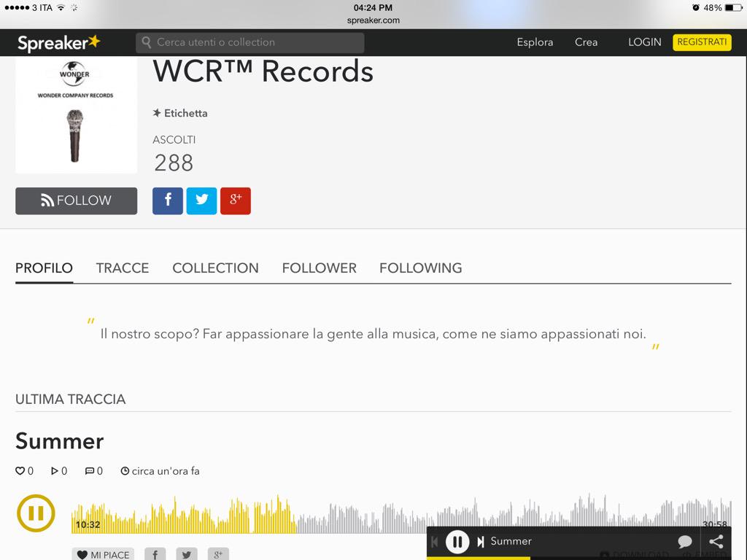Screen dimensions: 747x560
Task: Follow WCR Records with the FOLLOW button
Action: point(76,201)
